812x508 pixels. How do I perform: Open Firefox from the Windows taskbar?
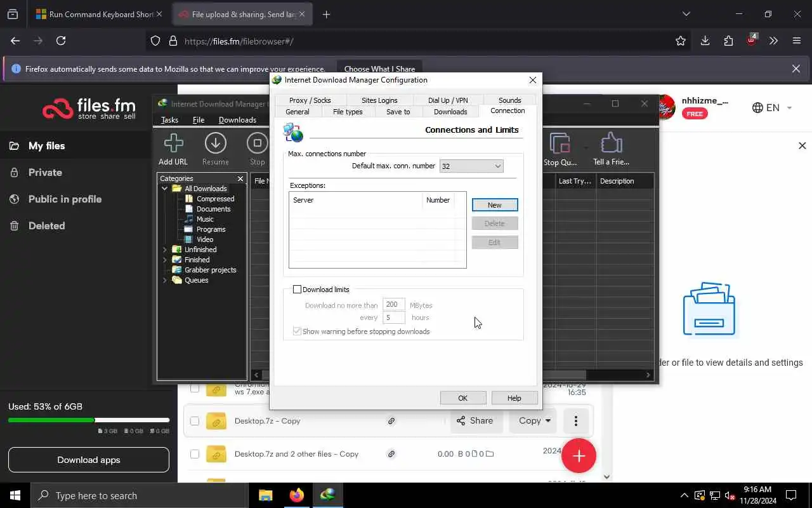click(296, 495)
